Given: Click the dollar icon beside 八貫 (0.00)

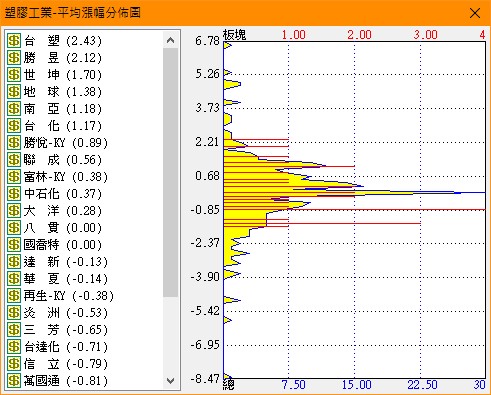Looking at the screenshot, I should 14,228.
